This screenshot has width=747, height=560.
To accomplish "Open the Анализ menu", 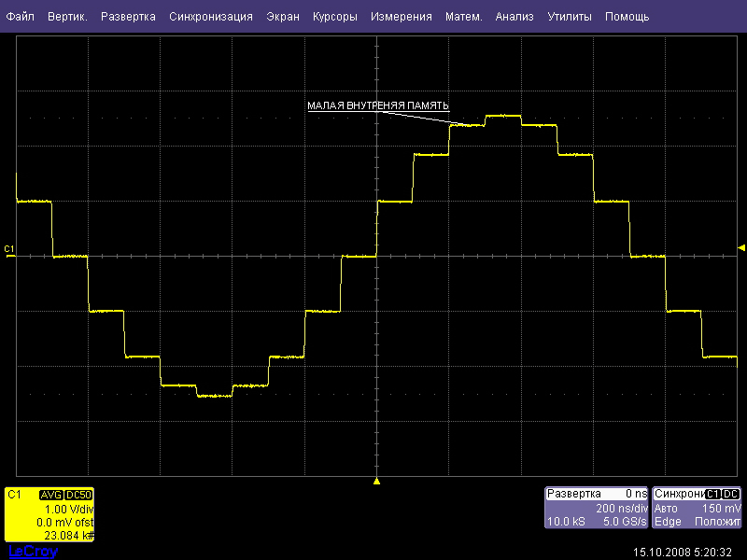I will [514, 17].
